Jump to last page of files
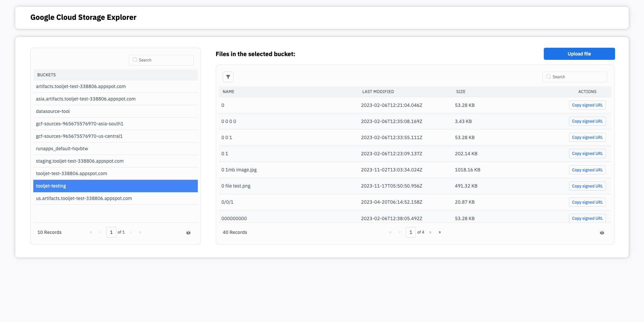Screen dimensions: 644x322 click(x=439, y=232)
